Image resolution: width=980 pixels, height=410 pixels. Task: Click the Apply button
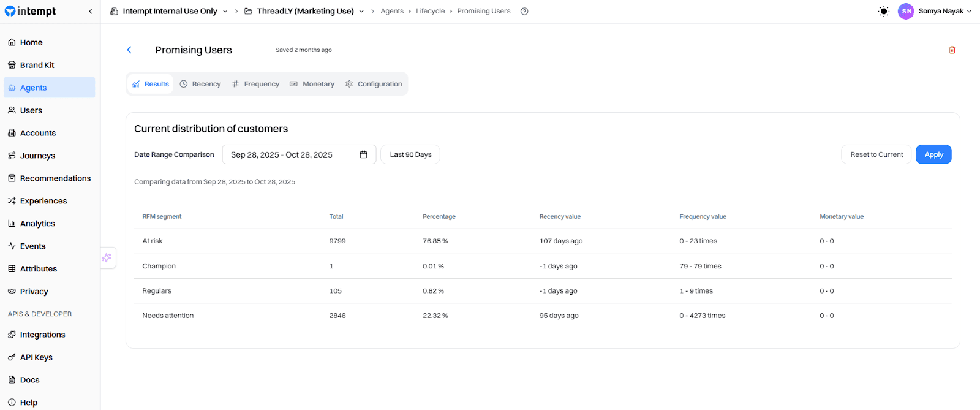click(x=933, y=154)
